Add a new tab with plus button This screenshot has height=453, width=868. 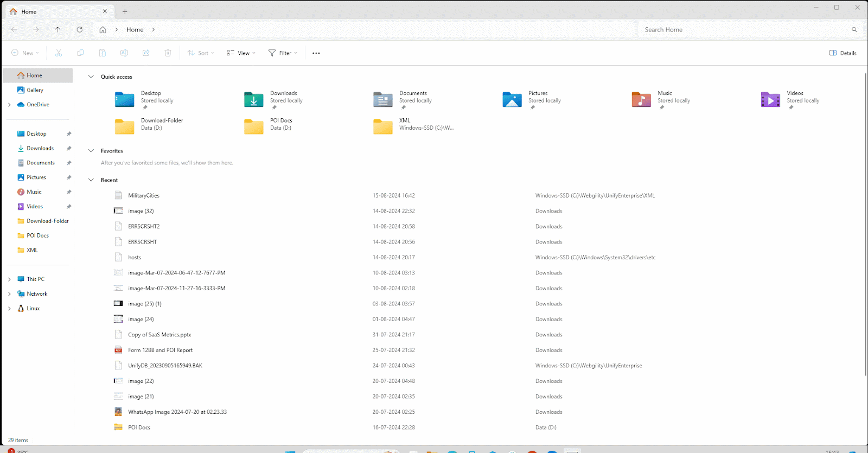pos(125,11)
